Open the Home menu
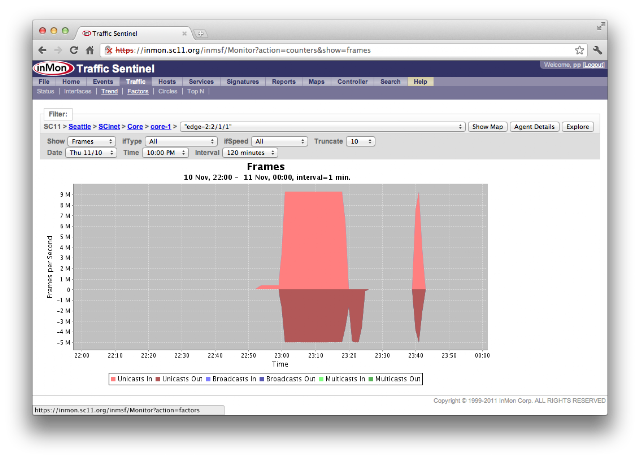640x460 pixels. point(71,82)
